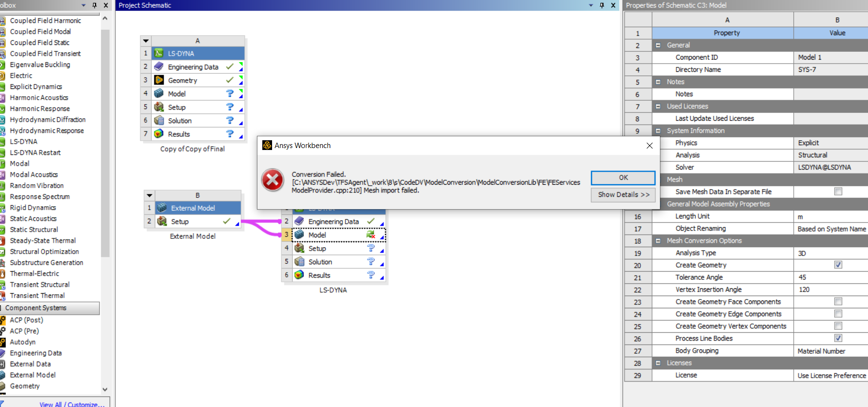
Task: Open system A dropdown menu arrow
Action: pyautogui.click(x=146, y=41)
